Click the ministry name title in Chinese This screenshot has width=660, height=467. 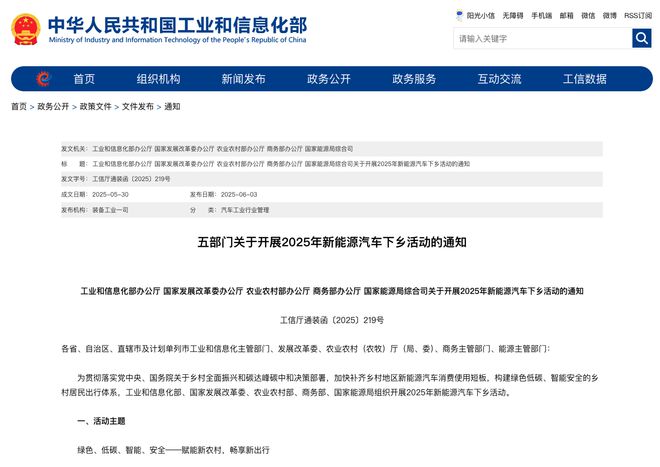point(177,24)
